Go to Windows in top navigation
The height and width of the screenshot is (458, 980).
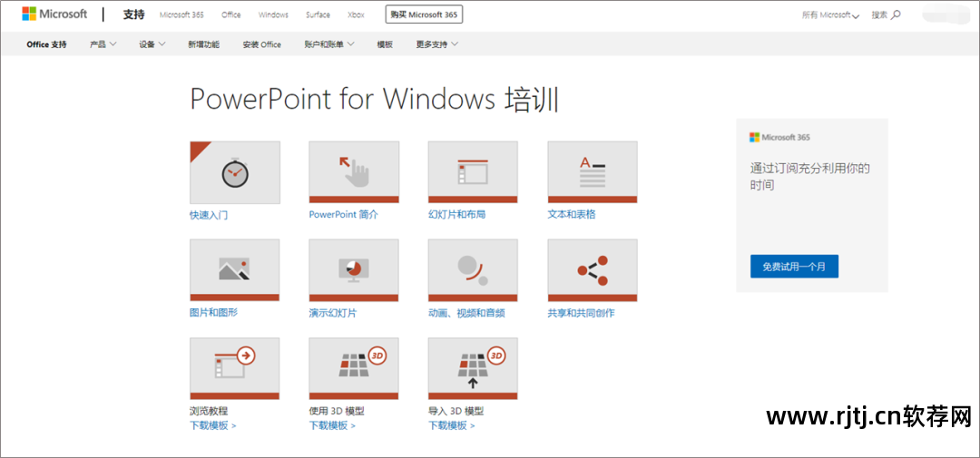pyautogui.click(x=274, y=15)
